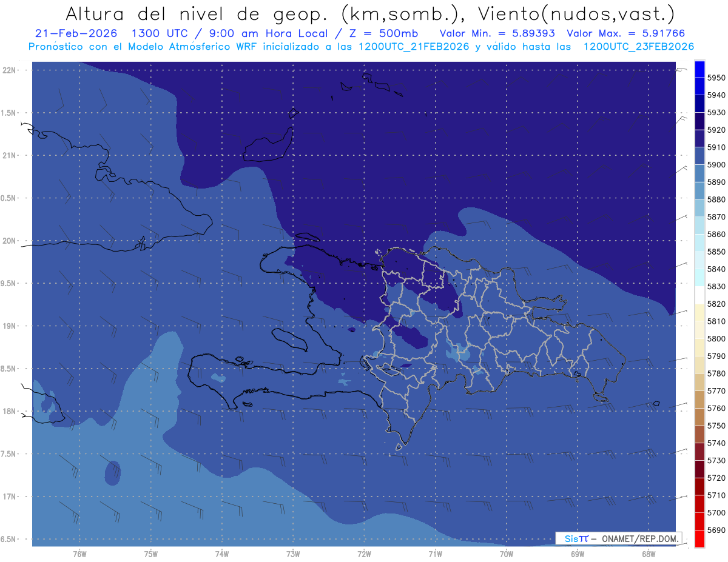Click the '19N' latitude label
Viewport: 728px width, 562px height.
point(10,326)
